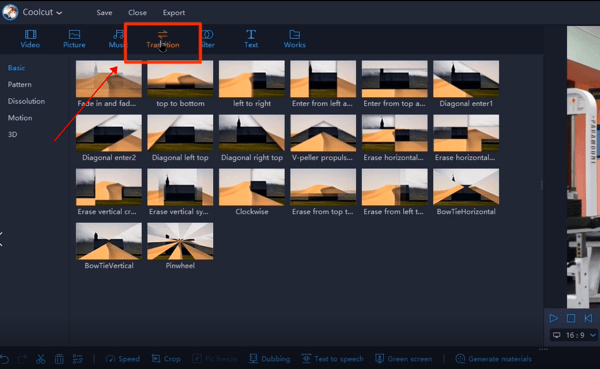Choose the Enter from top transition
The width and height of the screenshot is (600, 369).
[395, 84]
